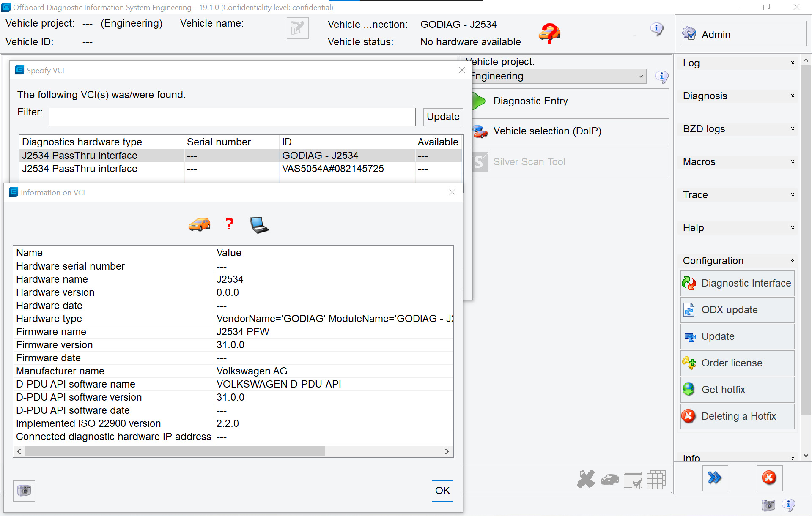Click the camera icon in the status bar
812x516 pixels.
click(768, 505)
